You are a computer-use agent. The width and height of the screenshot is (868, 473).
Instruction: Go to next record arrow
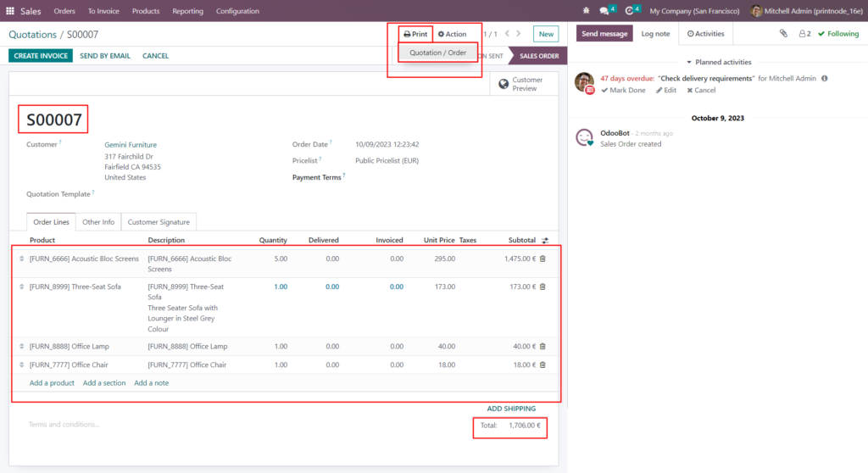pos(519,34)
